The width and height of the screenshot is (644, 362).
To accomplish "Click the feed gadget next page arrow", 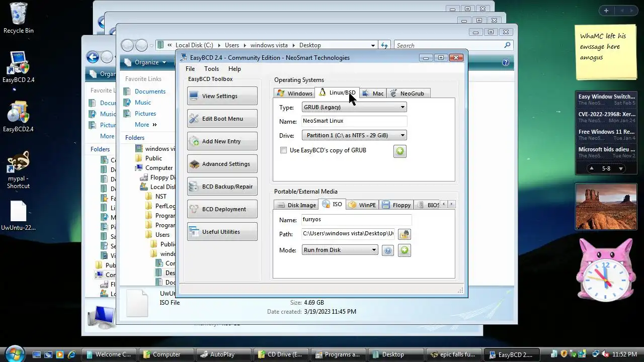I will click(x=621, y=168).
